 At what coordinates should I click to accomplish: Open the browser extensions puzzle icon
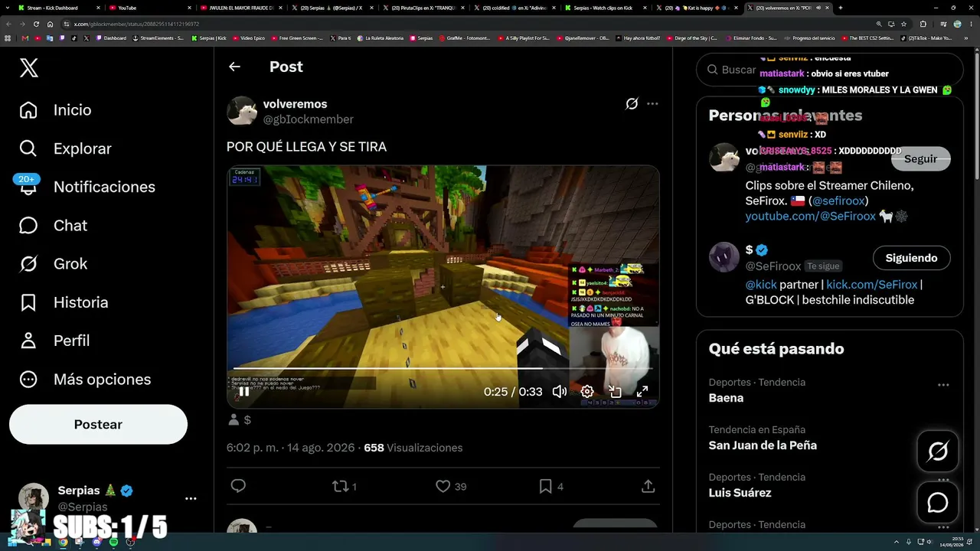(923, 24)
